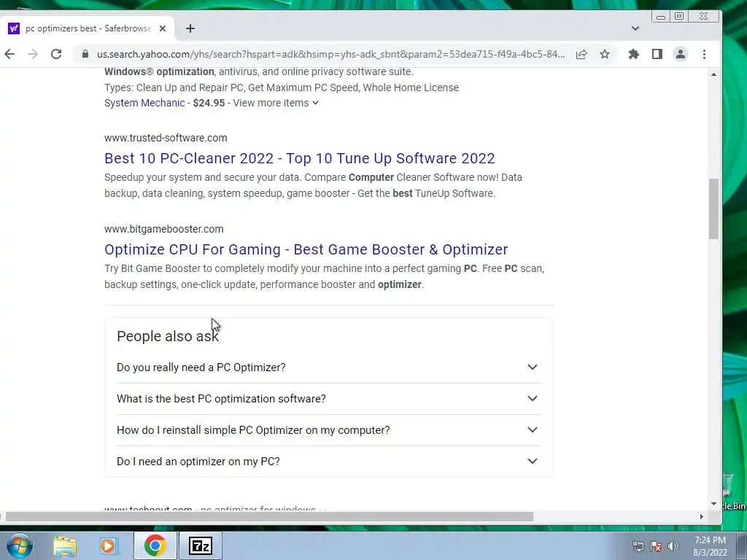747x560 pixels.
Task: Open Windows Explorer from the taskbar
Action: click(65, 546)
